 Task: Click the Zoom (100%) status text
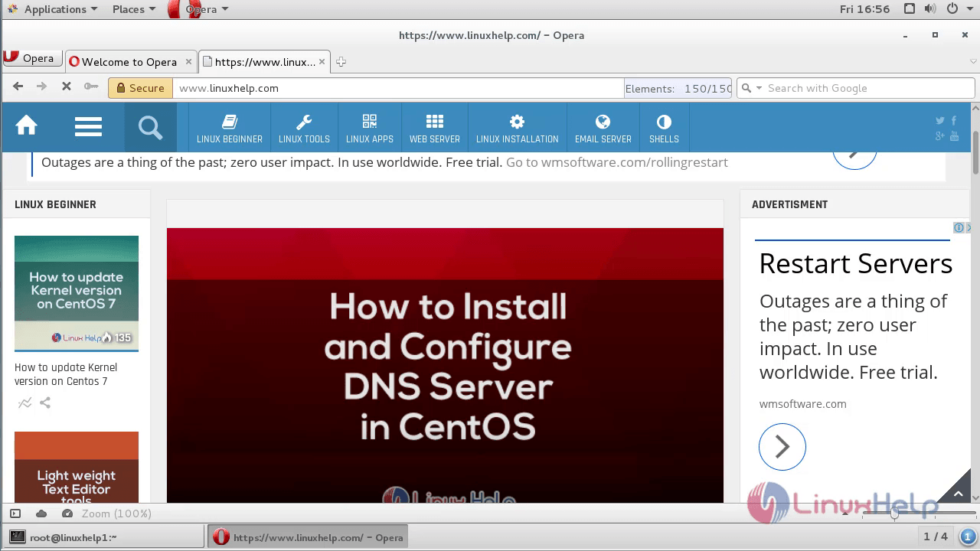point(117,514)
